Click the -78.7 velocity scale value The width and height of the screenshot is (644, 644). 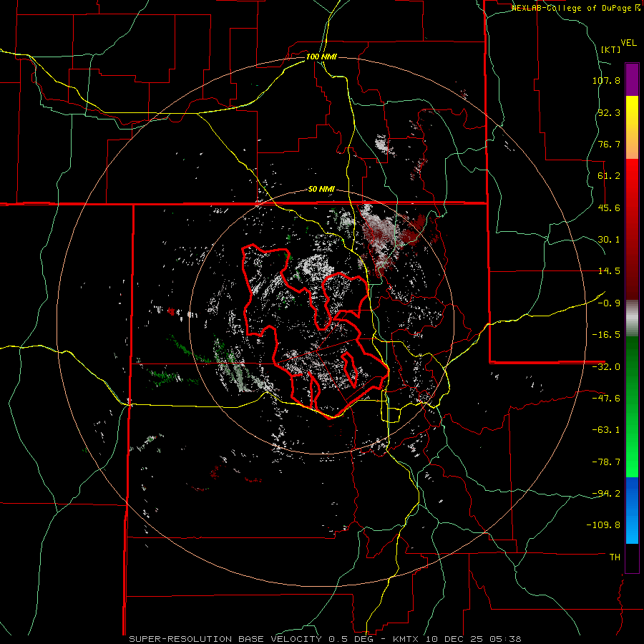[606, 462]
